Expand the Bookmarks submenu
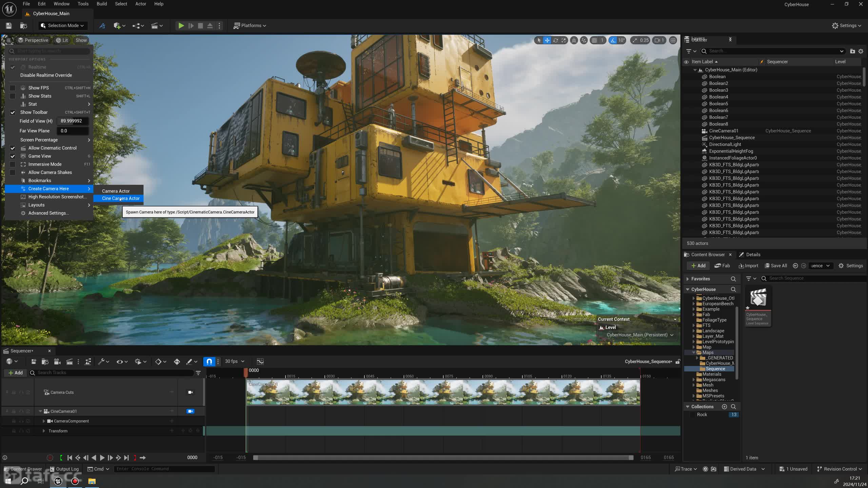 coord(49,181)
